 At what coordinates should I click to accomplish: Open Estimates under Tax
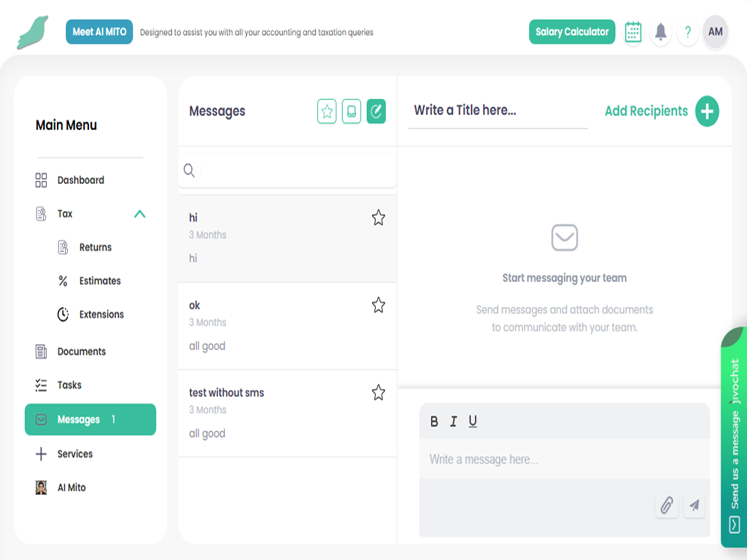[x=100, y=281]
